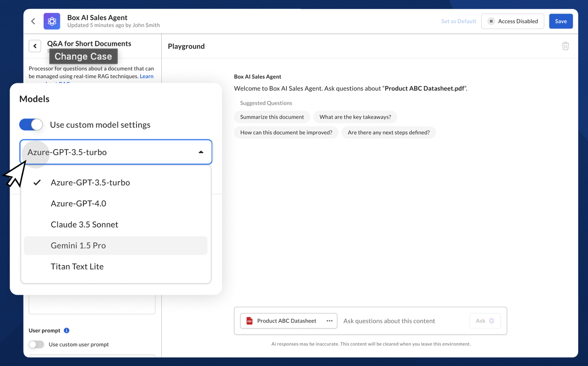
Task: Click the Ask button in the chat box
Action: tap(485, 321)
